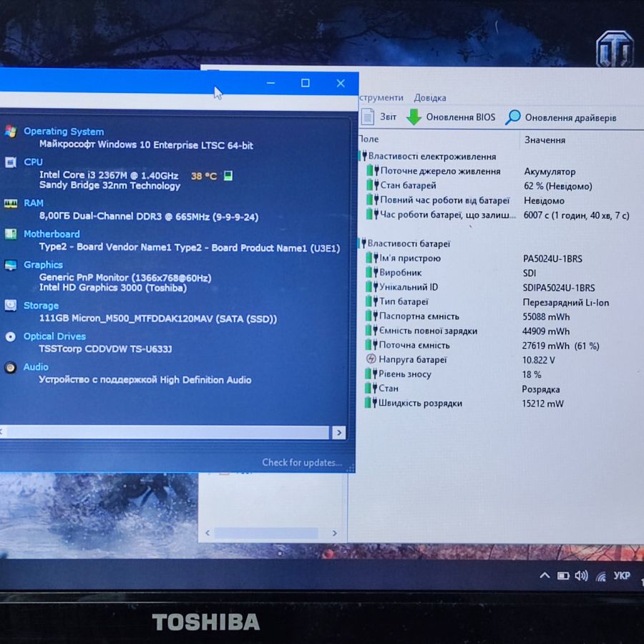Image resolution: width=644 pixels, height=644 pixels.
Task: Maximize the Speccy window
Action: (x=305, y=83)
